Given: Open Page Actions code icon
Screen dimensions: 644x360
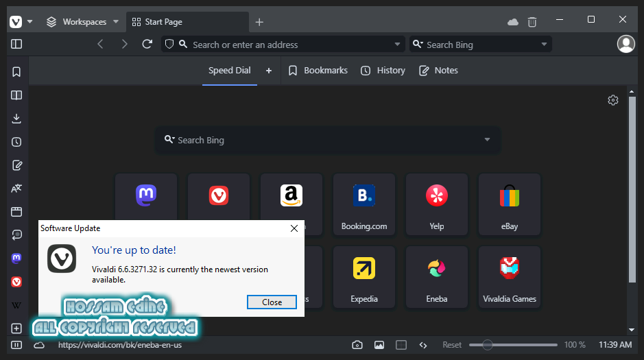Looking at the screenshot, I should point(423,345).
